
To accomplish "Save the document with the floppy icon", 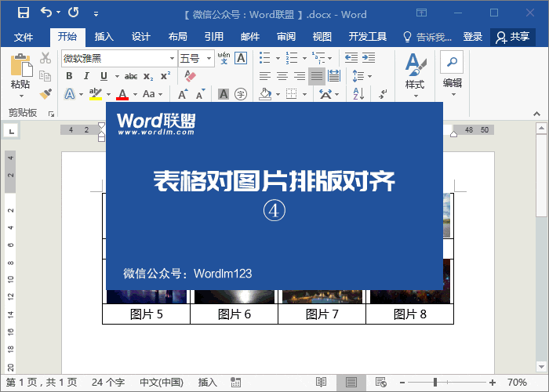I will coord(24,13).
